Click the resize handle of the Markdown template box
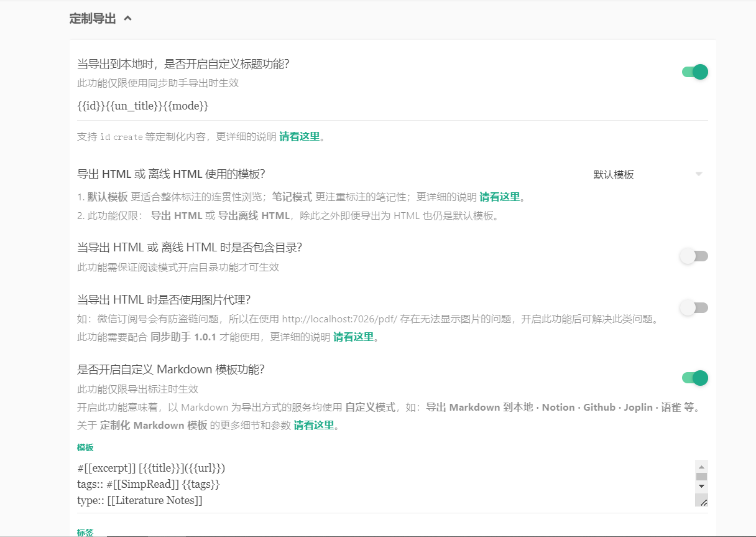This screenshot has width=756, height=537. point(703,500)
